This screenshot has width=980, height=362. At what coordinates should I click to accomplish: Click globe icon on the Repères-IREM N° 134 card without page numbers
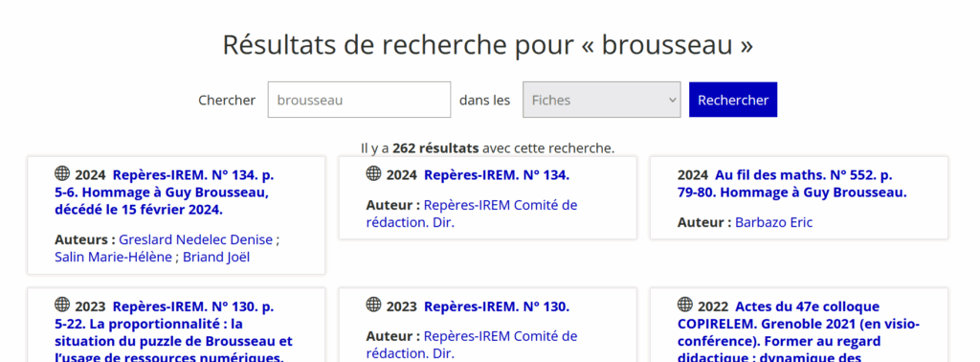point(373,173)
